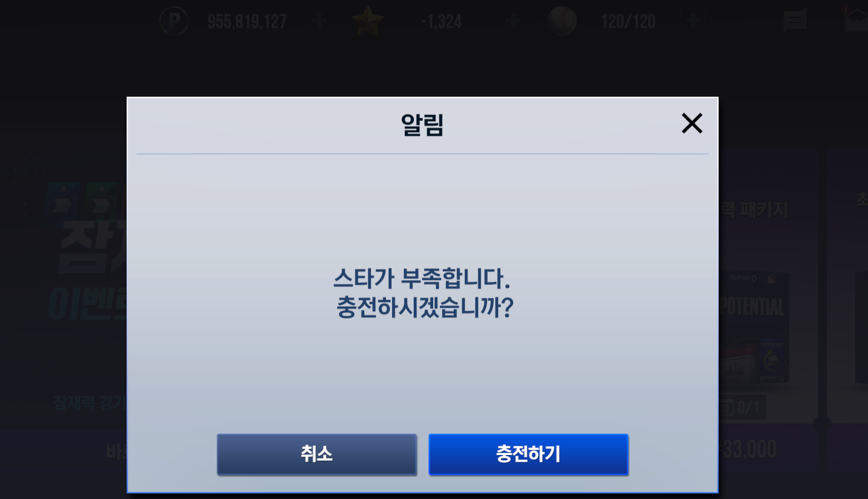Image resolution: width=868 pixels, height=499 pixels.
Task: Tap the plus next to 955,819,127 points
Action: click(x=319, y=22)
